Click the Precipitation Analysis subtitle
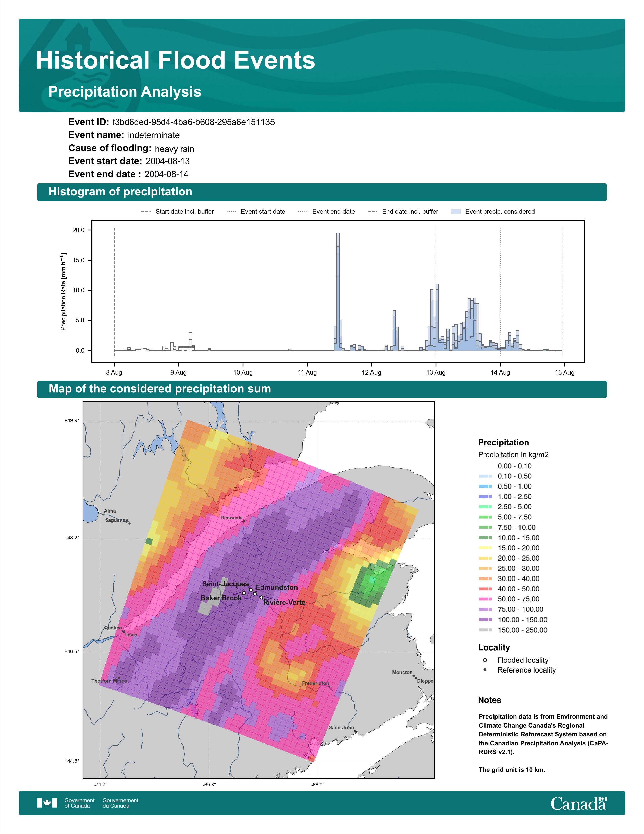The image size is (644, 834). pyautogui.click(x=125, y=92)
